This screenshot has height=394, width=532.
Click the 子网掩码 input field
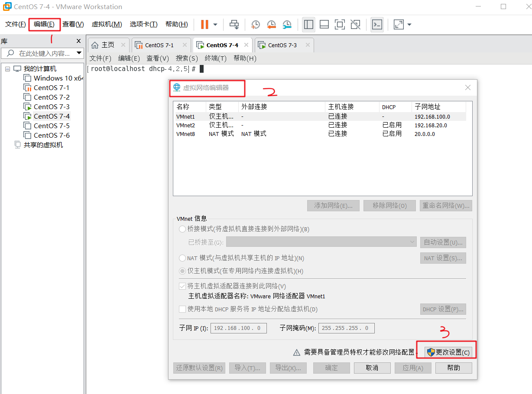point(347,328)
